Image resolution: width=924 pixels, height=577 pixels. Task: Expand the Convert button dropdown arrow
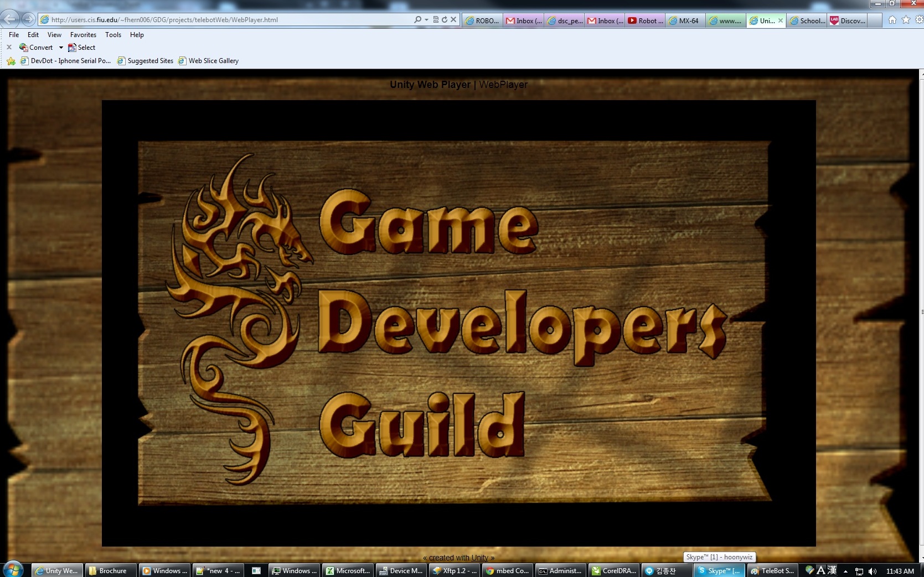point(61,48)
